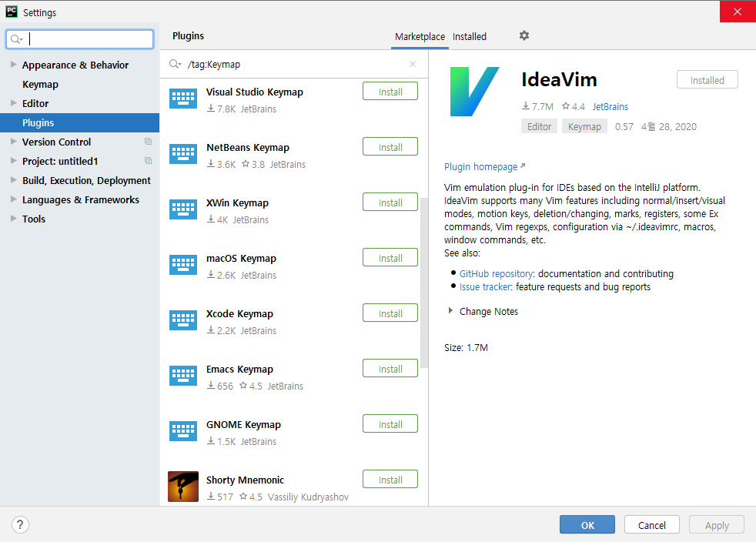756x542 pixels.
Task: Open help with the question mark icon
Action: pyautogui.click(x=20, y=524)
